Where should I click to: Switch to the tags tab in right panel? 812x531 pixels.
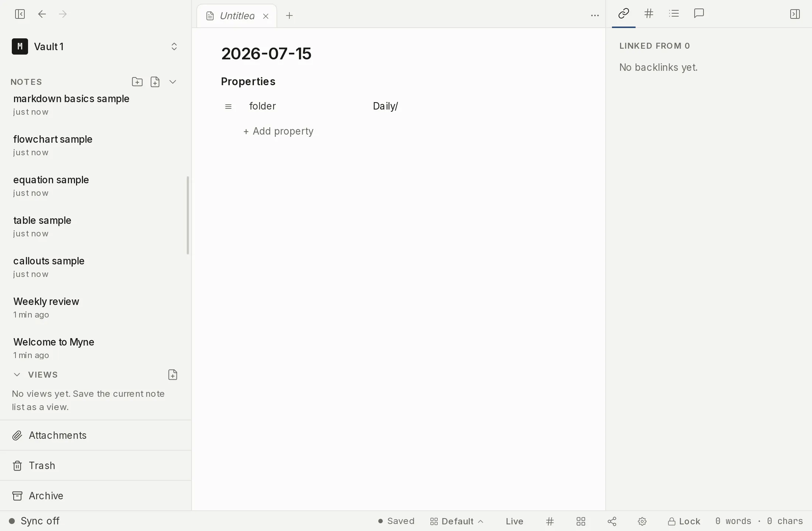click(649, 14)
